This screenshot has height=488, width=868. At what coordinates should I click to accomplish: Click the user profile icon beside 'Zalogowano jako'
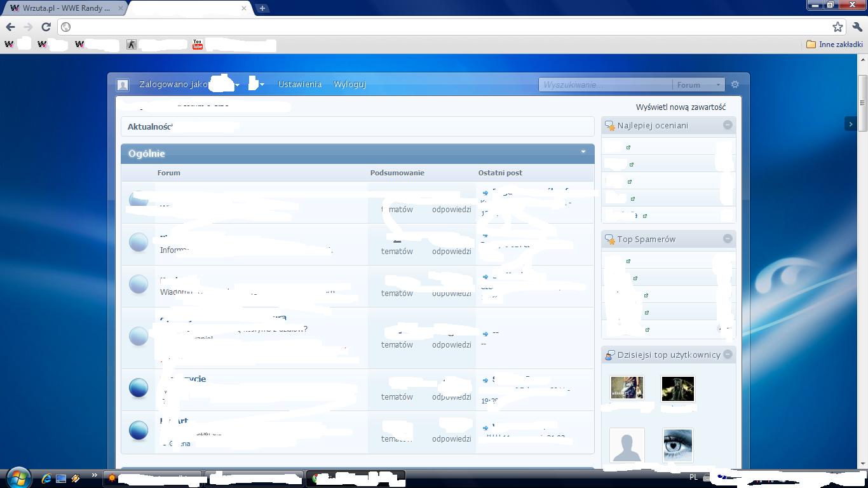point(123,85)
